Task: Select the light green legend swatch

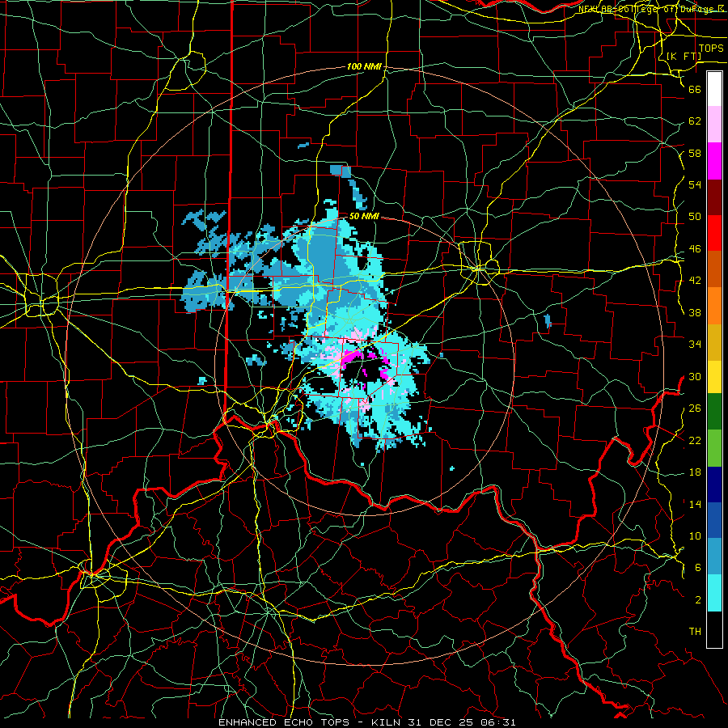Action: point(714,448)
